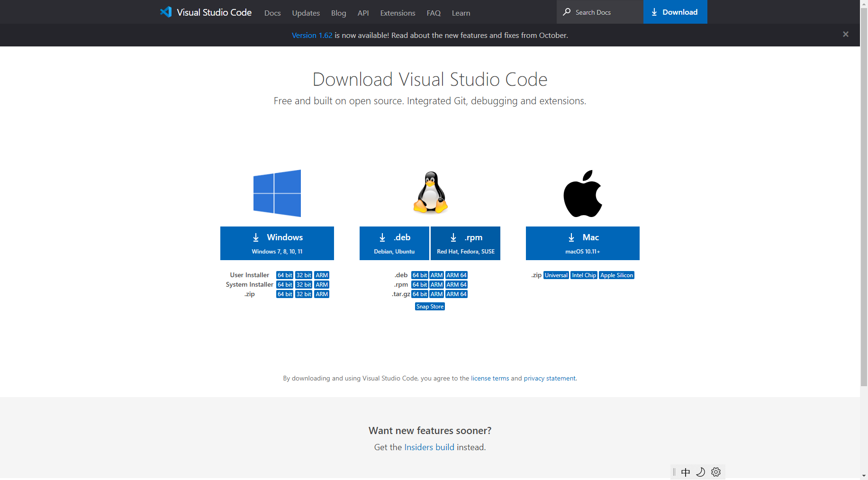Open the Version 1.62 link
Image resolution: width=868 pixels, height=480 pixels.
coord(312,35)
